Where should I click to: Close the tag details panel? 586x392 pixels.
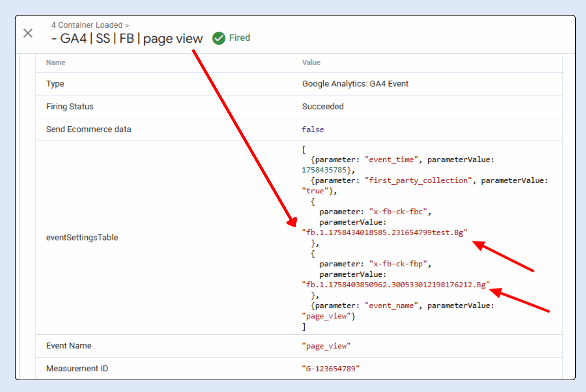click(28, 33)
